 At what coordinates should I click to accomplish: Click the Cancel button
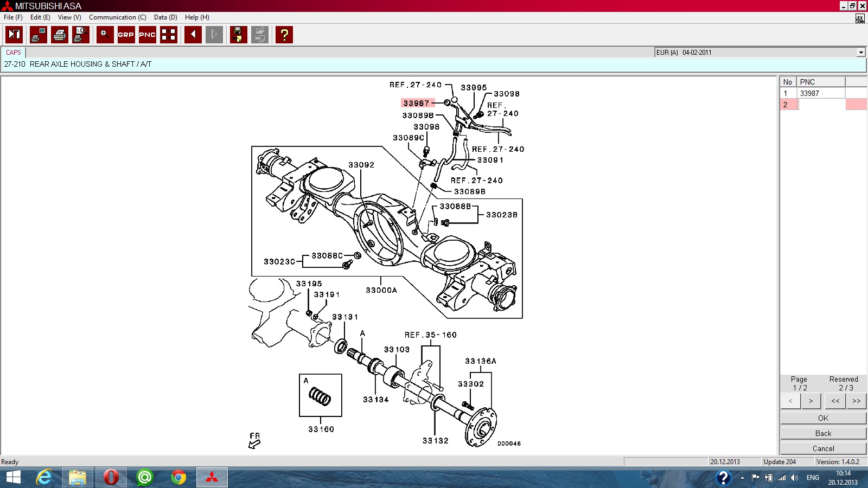pyautogui.click(x=823, y=448)
